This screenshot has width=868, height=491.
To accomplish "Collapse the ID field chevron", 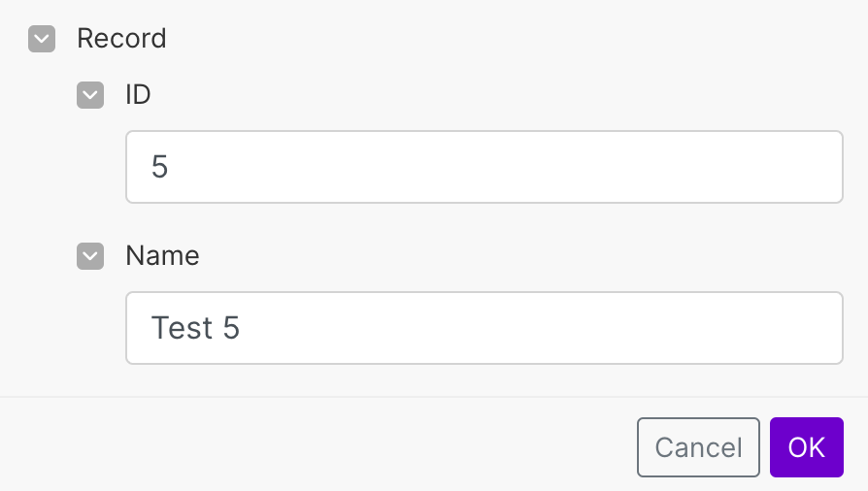I will click(x=90, y=95).
